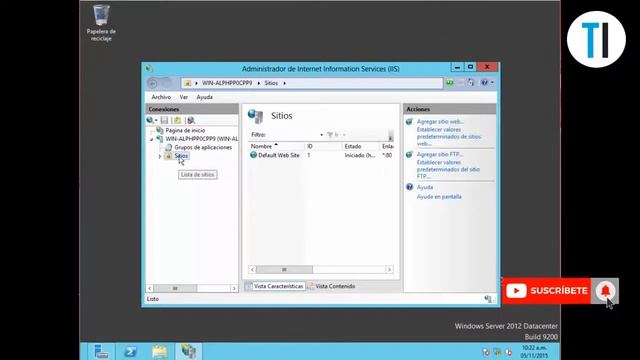Open the Filtro dropdown arrow
This screenshot has height=360, width=640.
322,135
